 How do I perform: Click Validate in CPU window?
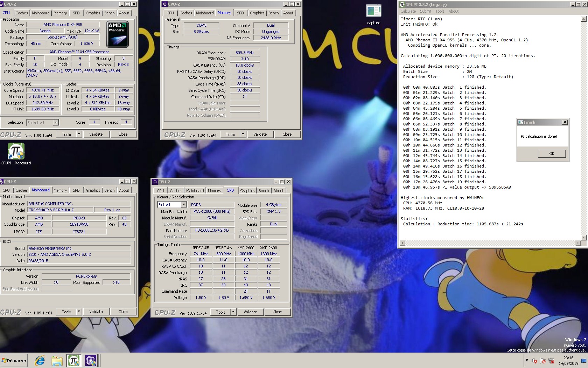(x=96, y=134)
